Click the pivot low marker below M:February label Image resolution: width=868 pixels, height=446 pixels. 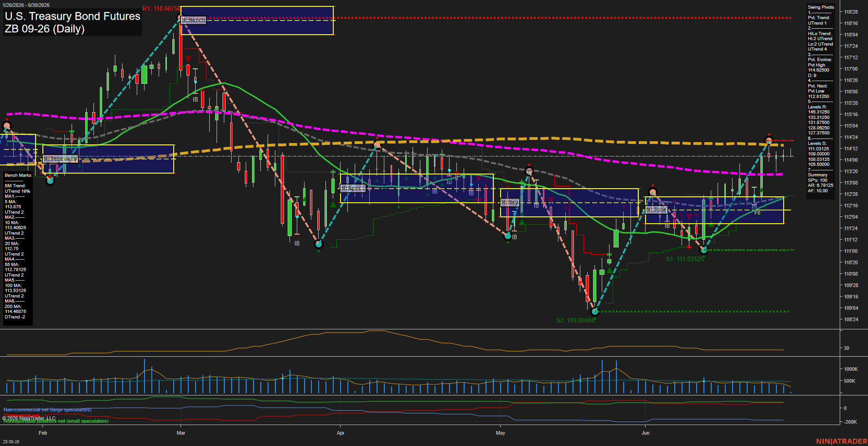pos(50,180)
